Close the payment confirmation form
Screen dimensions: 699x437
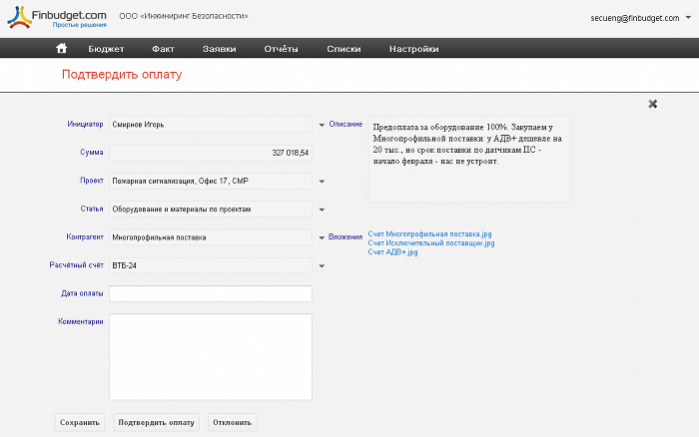[x=653, y=103]
